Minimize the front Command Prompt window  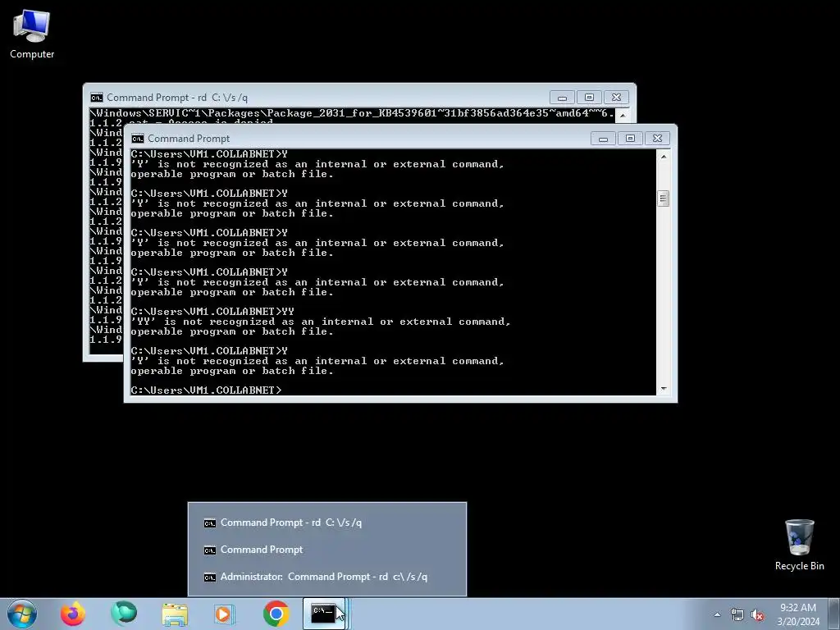603,139
